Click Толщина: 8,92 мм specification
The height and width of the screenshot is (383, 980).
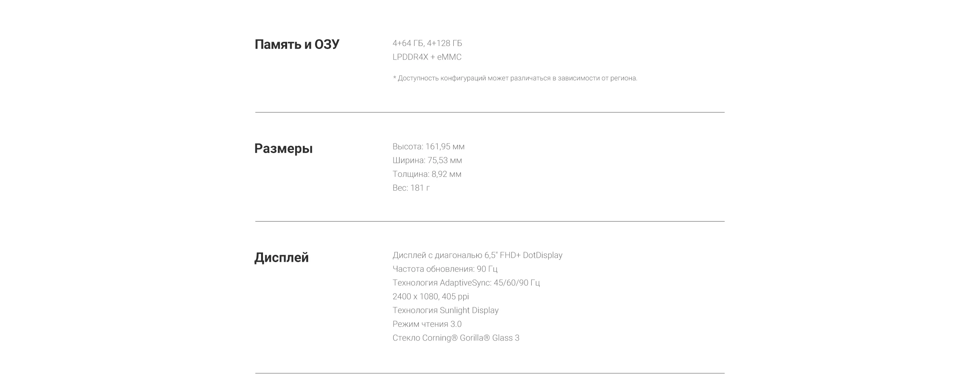tap(427, 174)
